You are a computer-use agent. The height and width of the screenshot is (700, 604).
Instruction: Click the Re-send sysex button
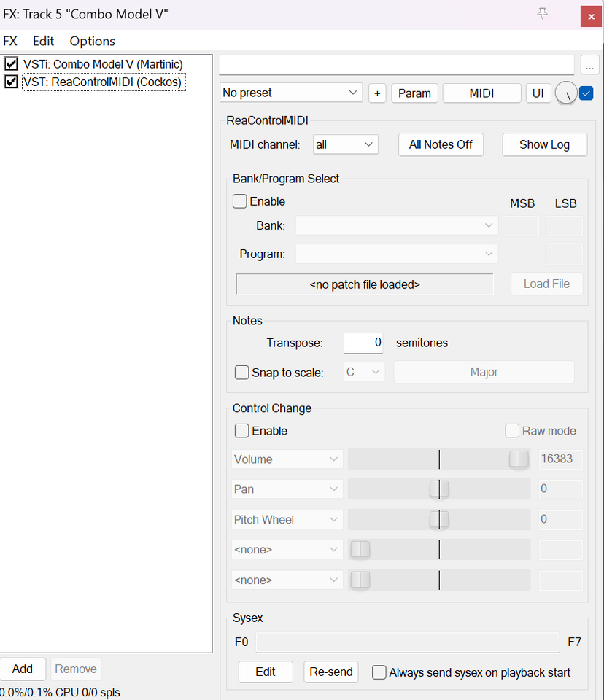point(331,672)
